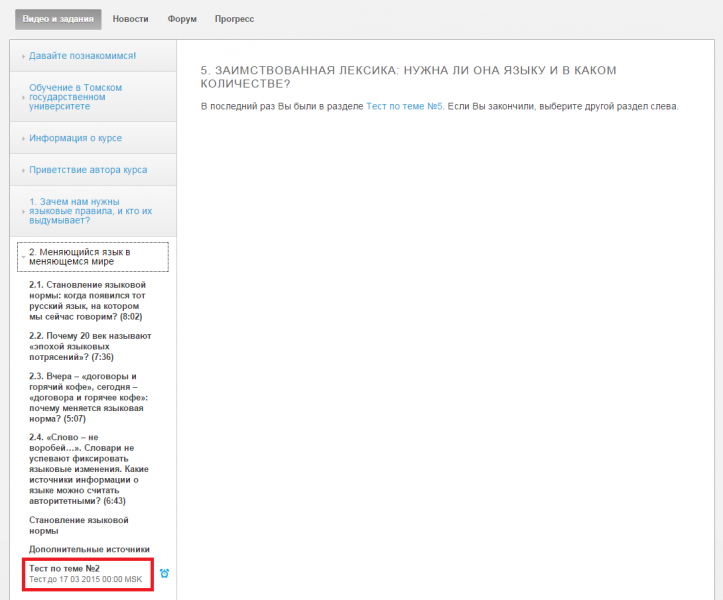Screen dimensions: 723x600
Task: Click the heading 5. Заимствованная лексика
Action: tap(408, 77)
